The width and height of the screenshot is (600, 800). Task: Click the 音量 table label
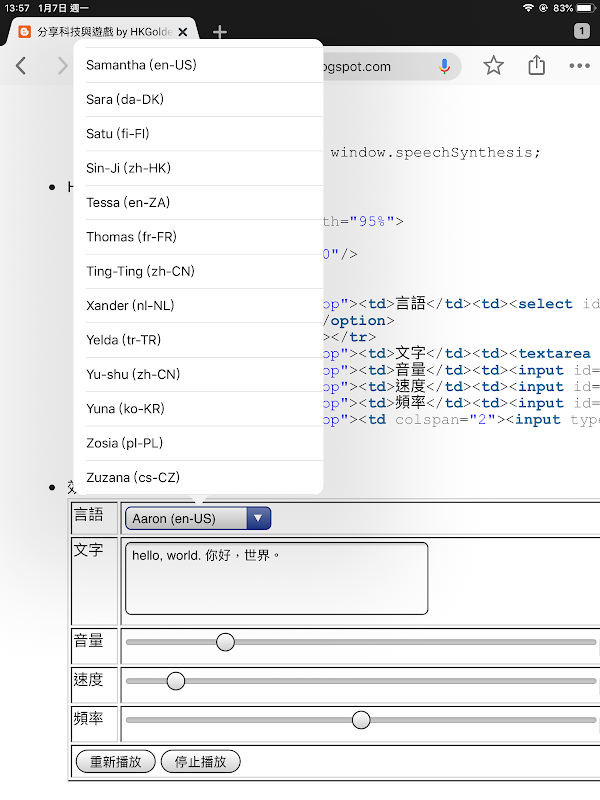click(x=88, y=640)
